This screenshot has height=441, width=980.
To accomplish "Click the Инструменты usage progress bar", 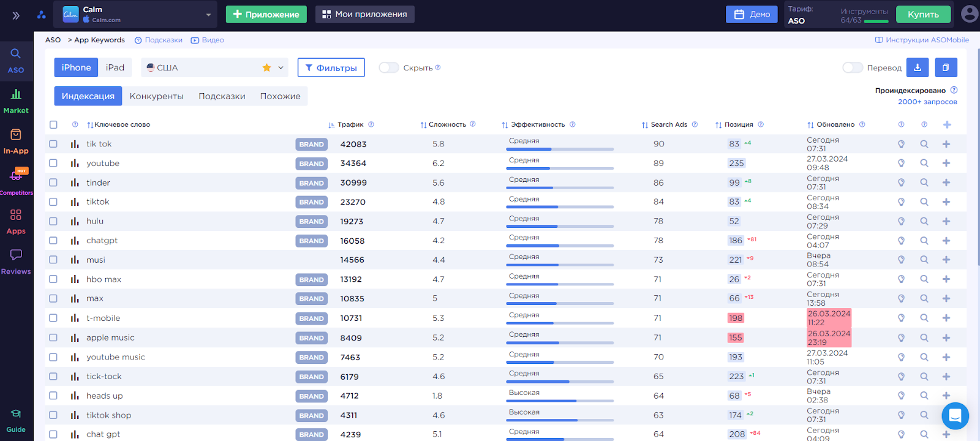I will (876, 21).
